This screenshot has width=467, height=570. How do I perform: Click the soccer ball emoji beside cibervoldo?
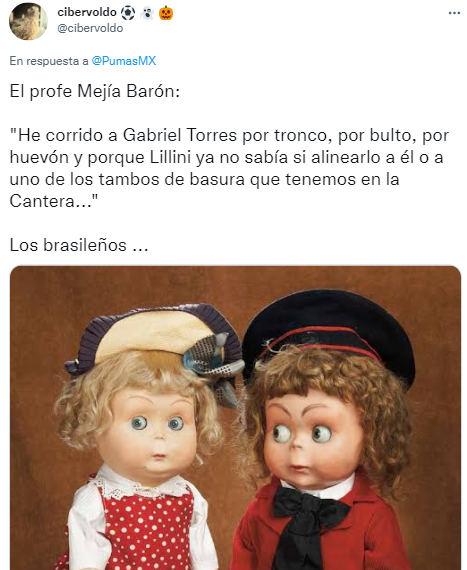128,13
